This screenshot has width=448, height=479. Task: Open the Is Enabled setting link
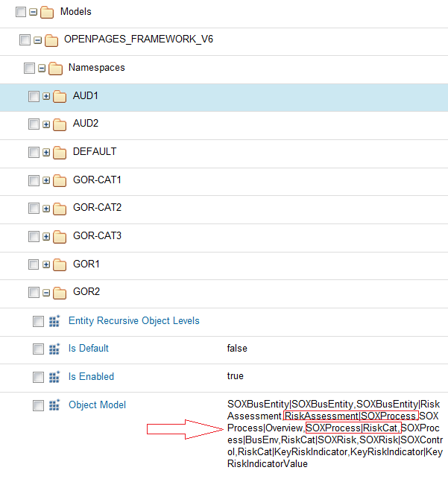(91, 376)
